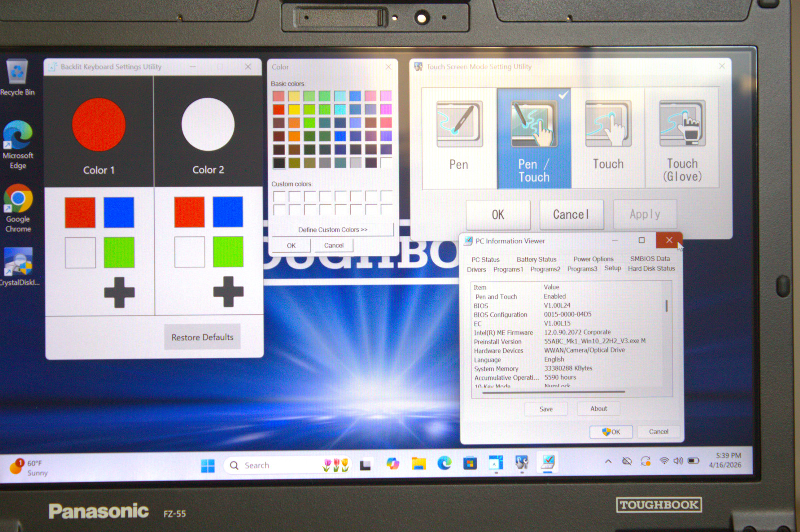Image resolution: width=800 pixels, height=532 pixels.
Task: Click the shield OK button in PC Information Viewer
Action: [x=611, y=432]
